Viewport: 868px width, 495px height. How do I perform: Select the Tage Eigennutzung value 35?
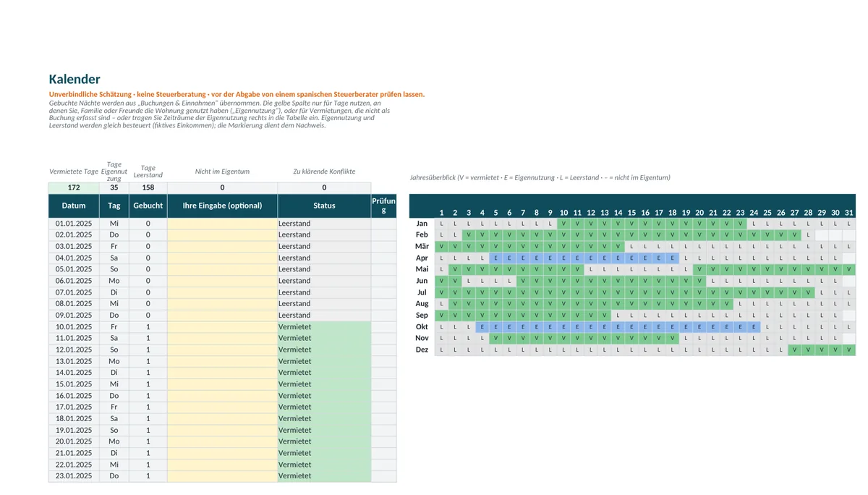point(114,187)
